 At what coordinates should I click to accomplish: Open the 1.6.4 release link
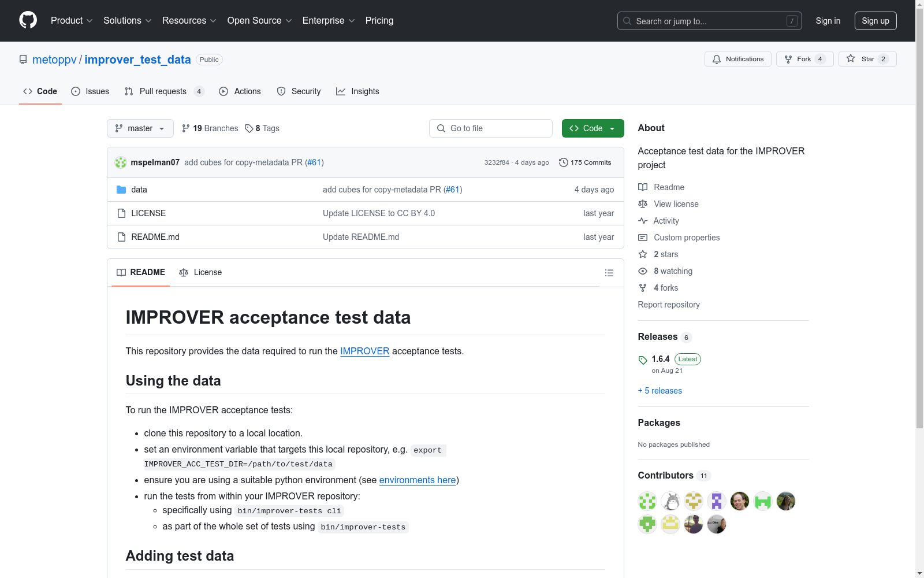[661, 359]
